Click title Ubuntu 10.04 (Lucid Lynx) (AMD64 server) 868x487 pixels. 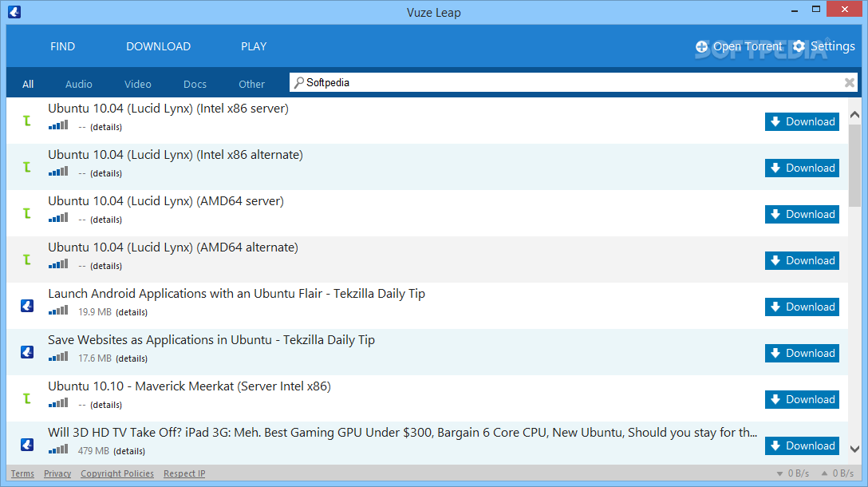(165, 201)
